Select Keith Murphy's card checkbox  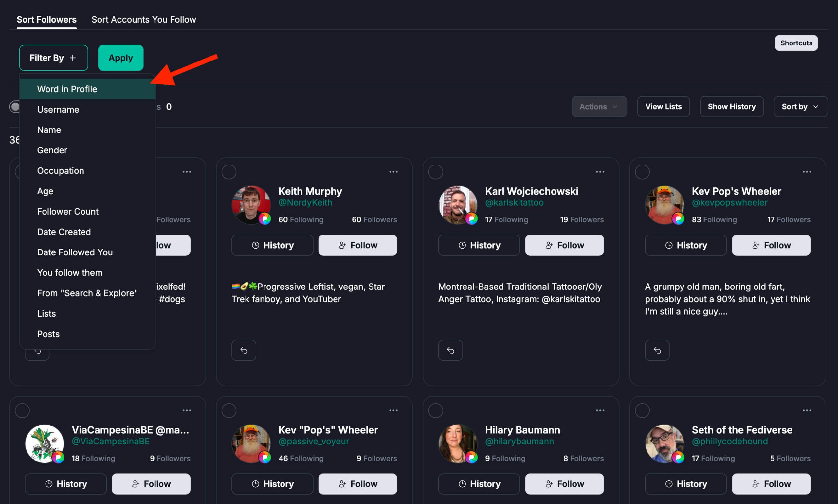point(229,172)
